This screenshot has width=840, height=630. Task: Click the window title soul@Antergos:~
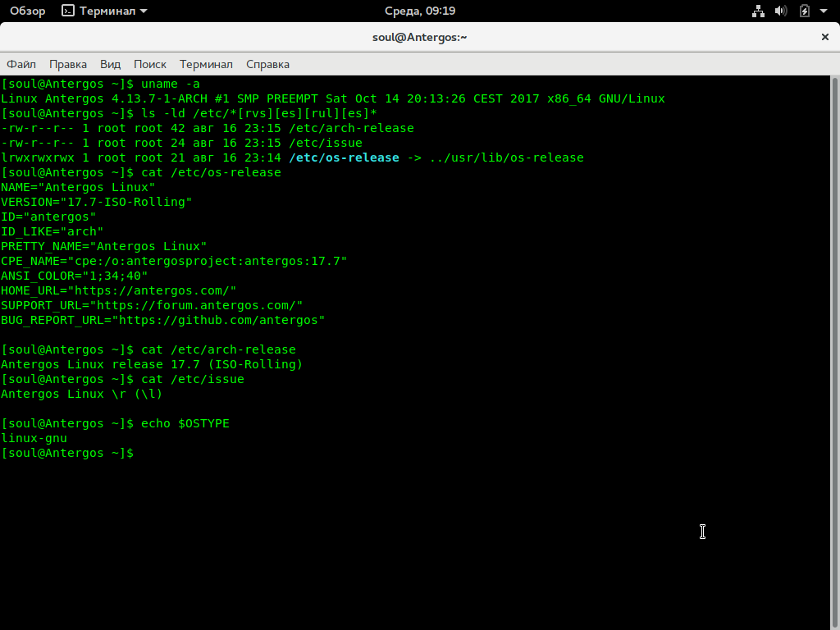(x=420, y=37)
